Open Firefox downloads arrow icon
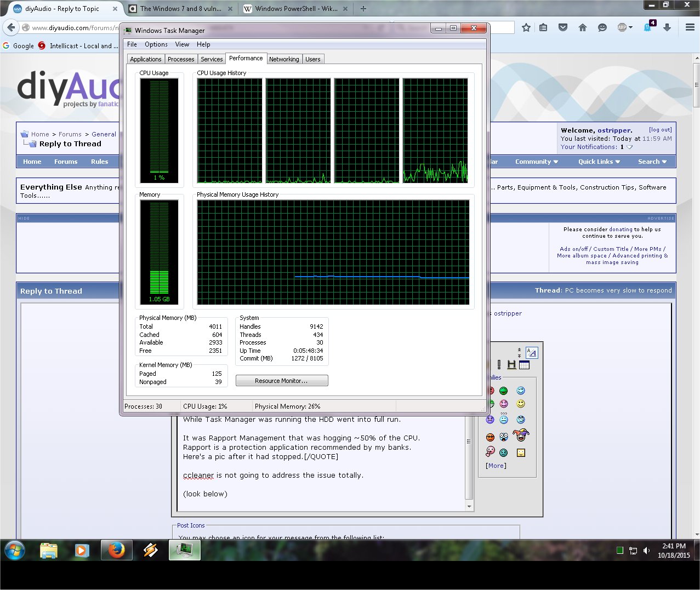The width and height of the screenshot is (700, 590). pos(667,27)
